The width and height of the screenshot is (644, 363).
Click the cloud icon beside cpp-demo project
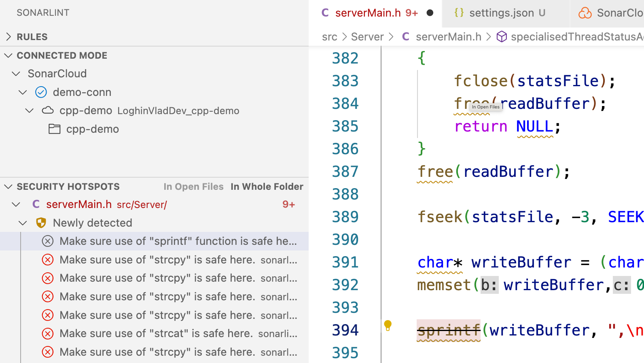[x=48, y=110]
